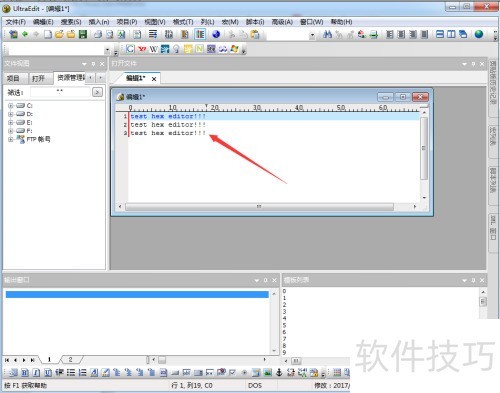Click the Paste clipboard icon
The image size is (500, 393).
click(255, 34)
